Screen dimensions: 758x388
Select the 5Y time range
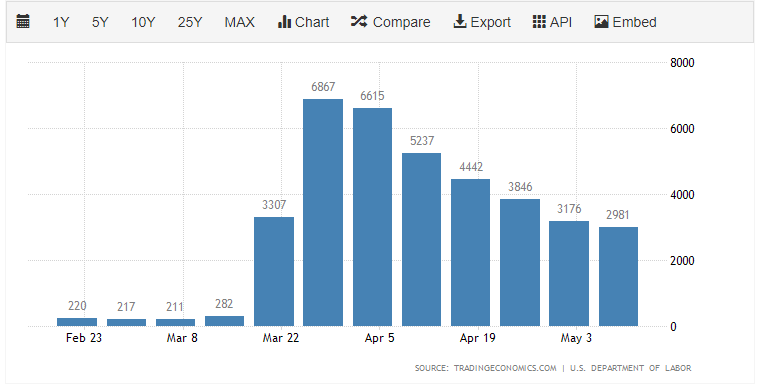point(100,22)
